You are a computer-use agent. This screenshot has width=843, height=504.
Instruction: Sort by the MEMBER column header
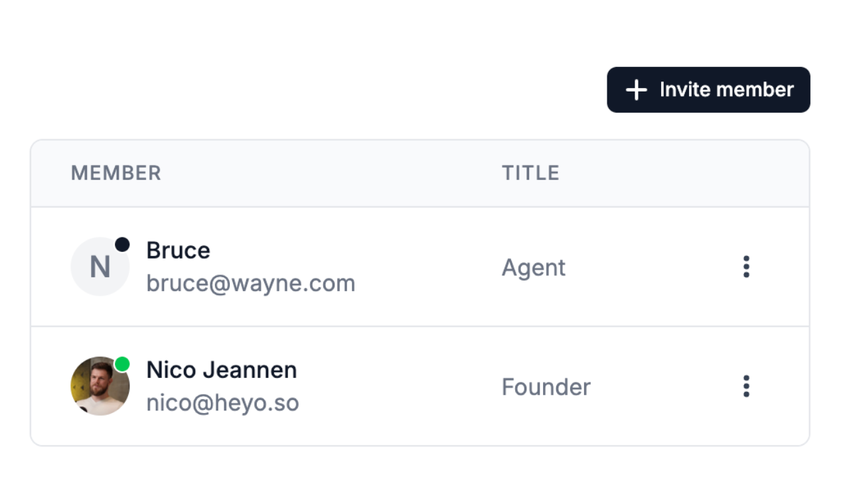point(116,173)
